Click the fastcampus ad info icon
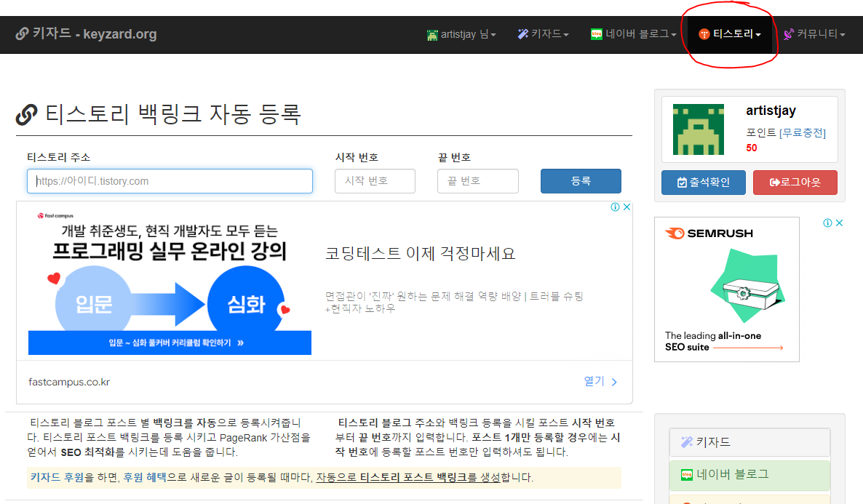 click(x=616, y=207)
